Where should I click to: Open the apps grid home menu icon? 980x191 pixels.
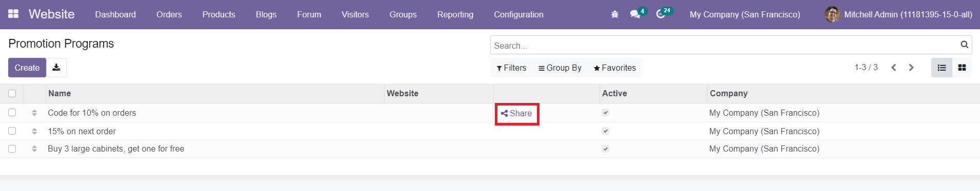(13, 14)
